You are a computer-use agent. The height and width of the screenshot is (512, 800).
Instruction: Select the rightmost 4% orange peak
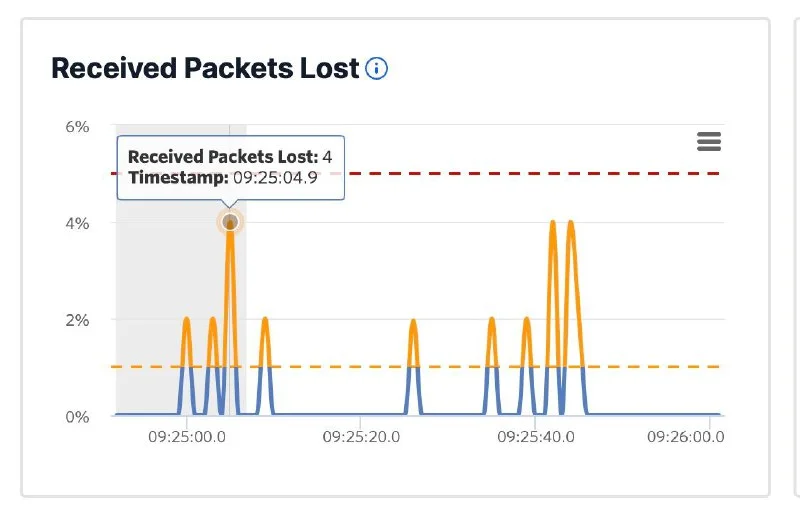(x=571, y=224)
